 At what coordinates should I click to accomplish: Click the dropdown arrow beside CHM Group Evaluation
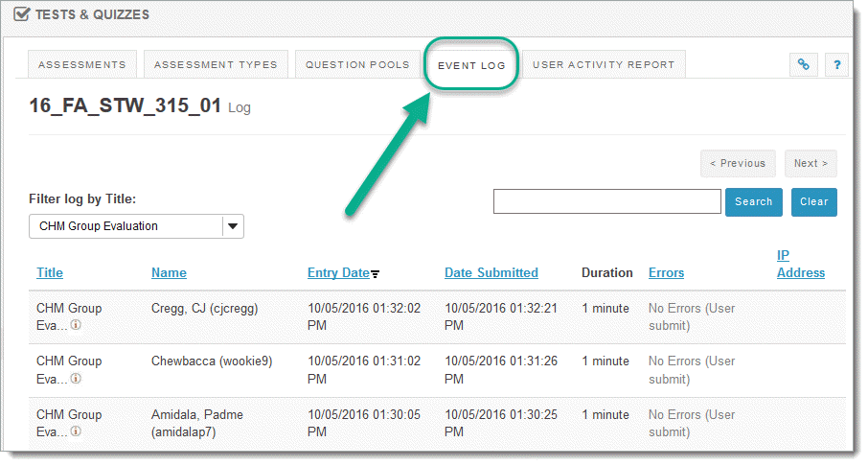point(233,226)
